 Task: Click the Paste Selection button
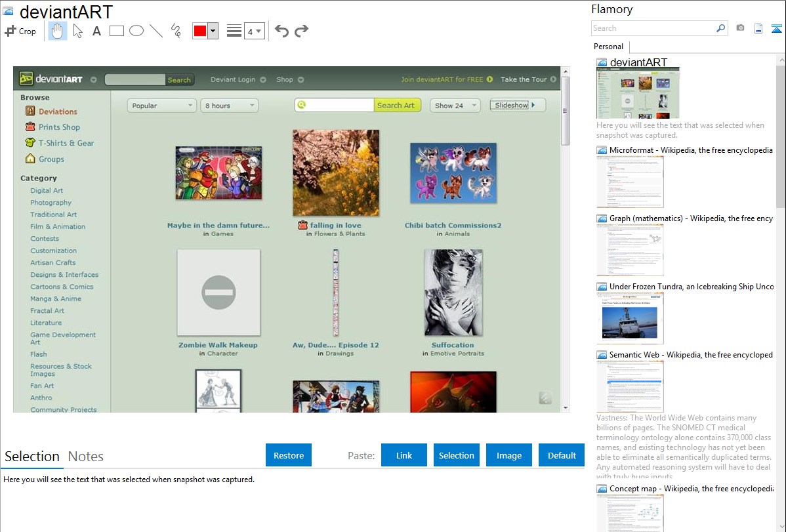(456, 455)
